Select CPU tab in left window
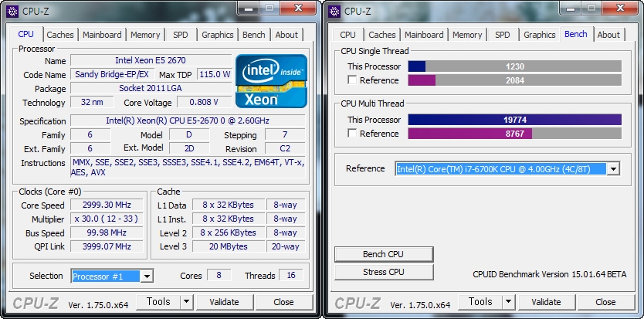 pos(26,34)
